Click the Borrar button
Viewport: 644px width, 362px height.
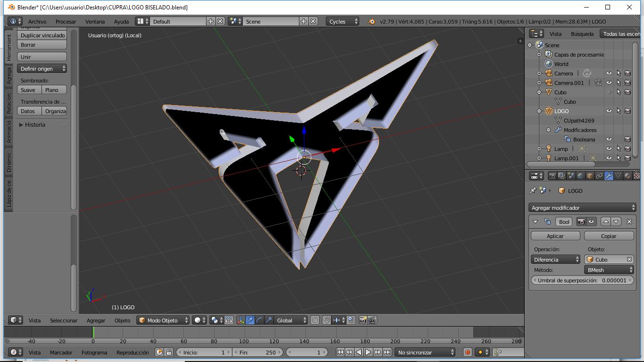(x=42, y=45)
